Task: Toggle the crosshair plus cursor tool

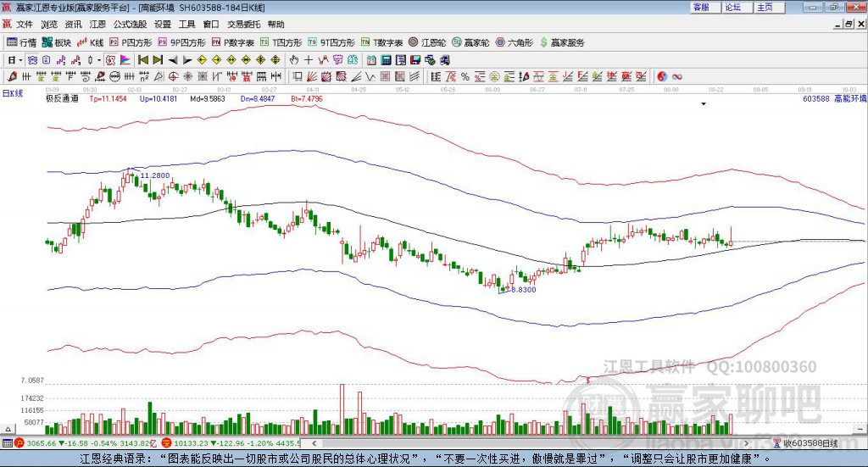Action: (x=309, y=60)
